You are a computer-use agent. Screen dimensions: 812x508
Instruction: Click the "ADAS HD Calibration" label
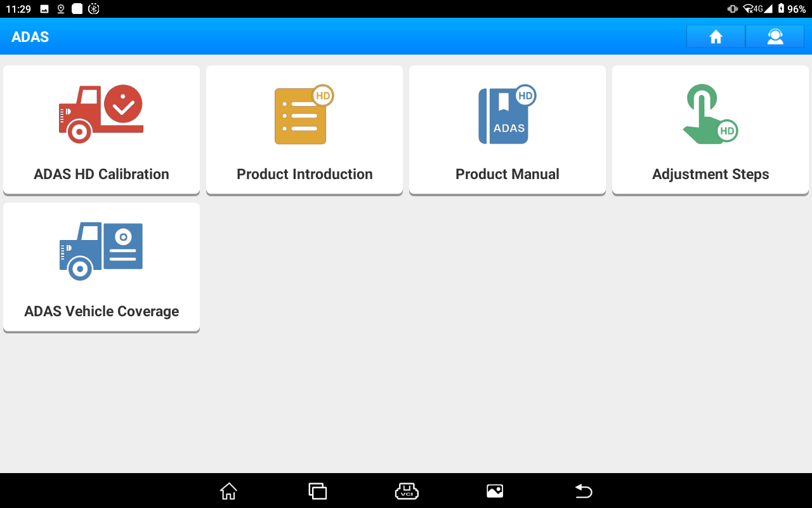[x=101, y=174]
